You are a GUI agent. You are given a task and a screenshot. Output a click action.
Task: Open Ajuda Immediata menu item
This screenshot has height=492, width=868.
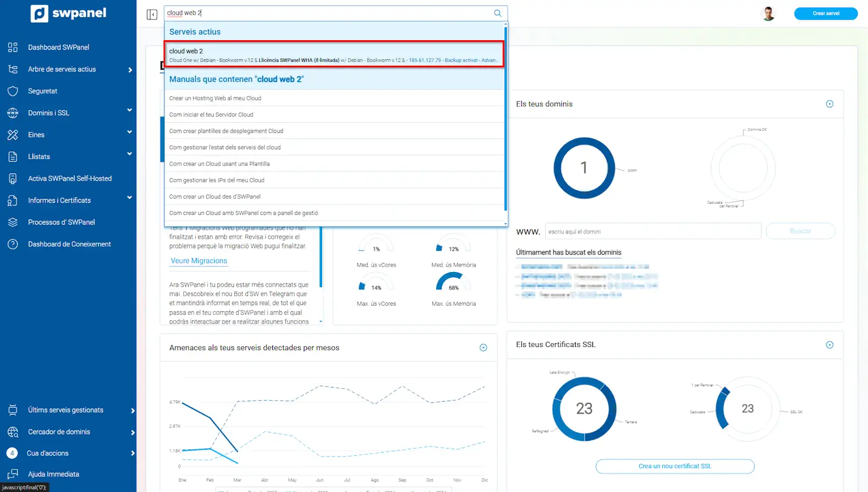pos(54,474)
